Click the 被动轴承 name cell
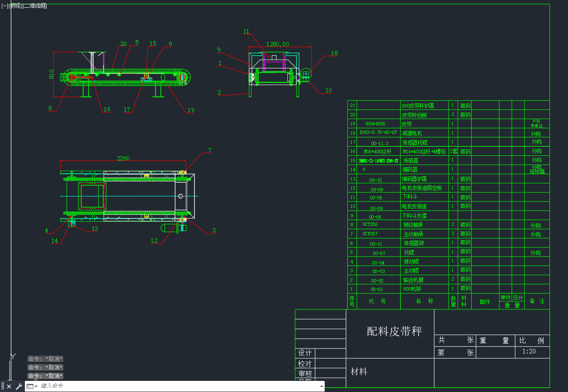Image resolution: width=568 pixels, height=392 pixels. coord(413,225)
